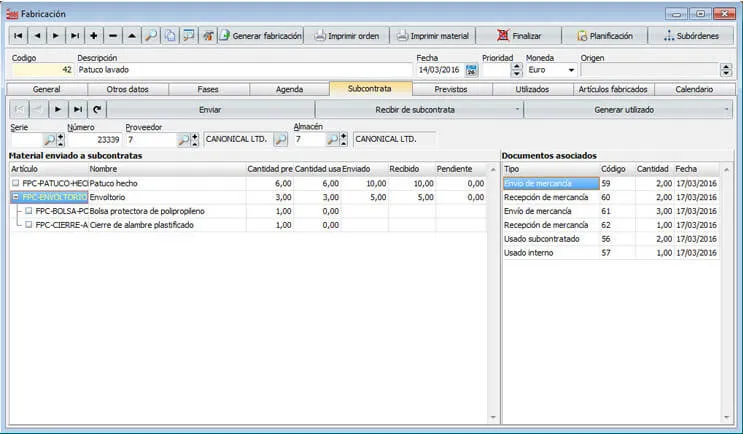
Task: Switch to the Fases tab
Action: click(x=208, y=89)
